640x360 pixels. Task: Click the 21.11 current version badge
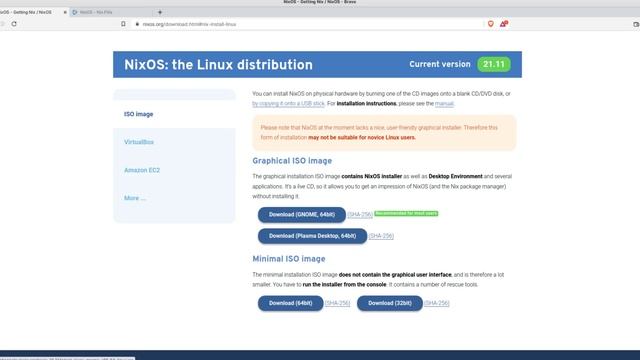point(494,64)
